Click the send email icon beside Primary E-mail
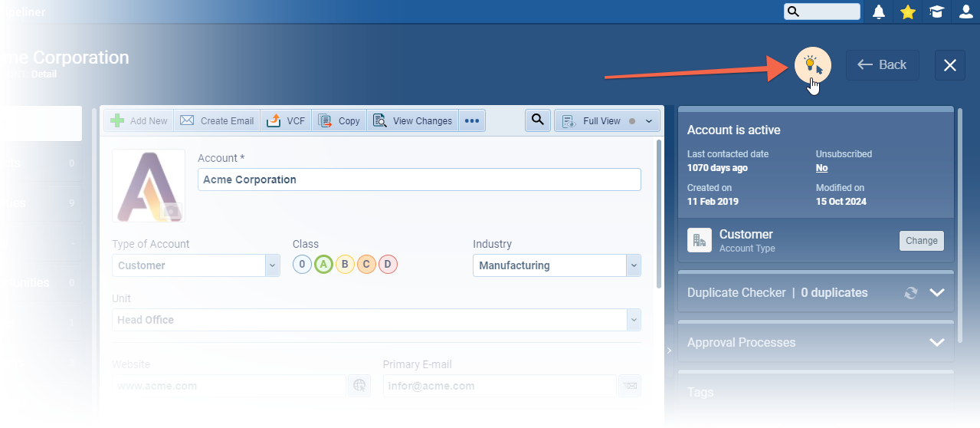The height and width of the screenshot is (428, 980). (630, 386)
